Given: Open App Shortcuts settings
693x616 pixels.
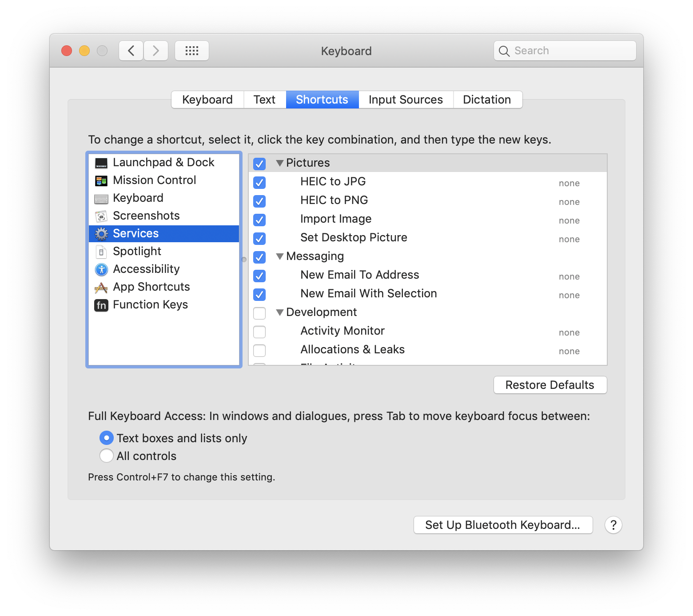Looking at the screenshot, I should tap(101, 287).
